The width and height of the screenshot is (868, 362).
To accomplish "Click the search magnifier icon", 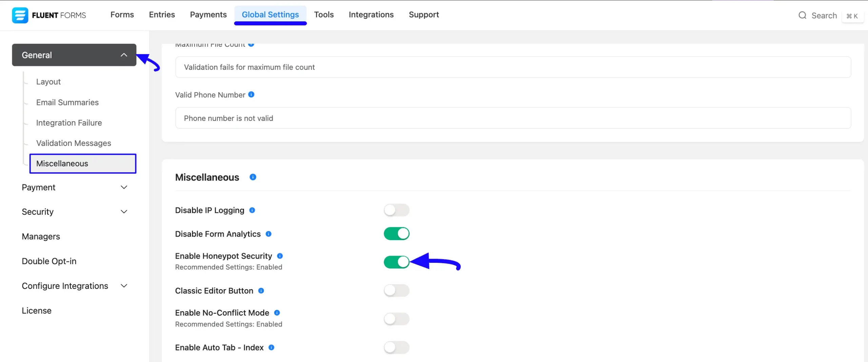I will [x=802, y=15].
